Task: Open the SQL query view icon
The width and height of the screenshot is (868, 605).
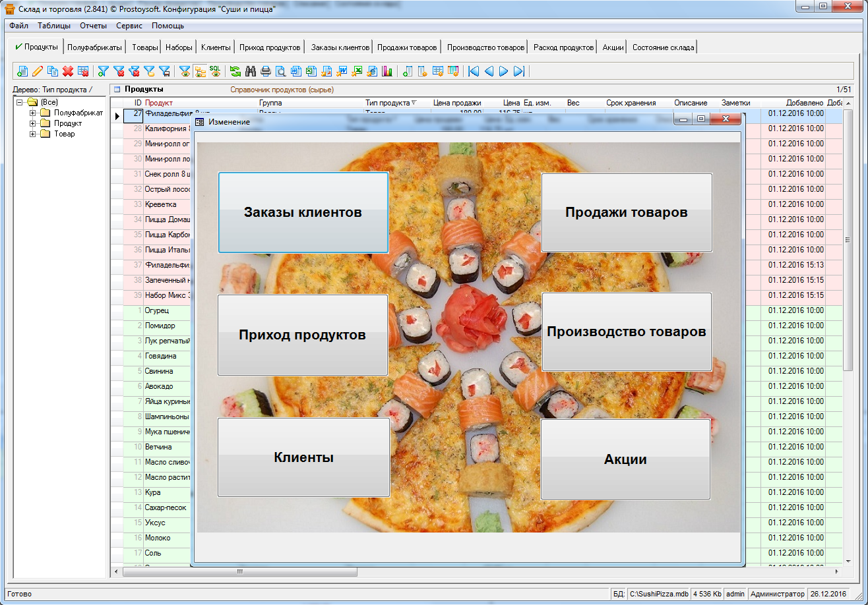Action: click(216, 71)
